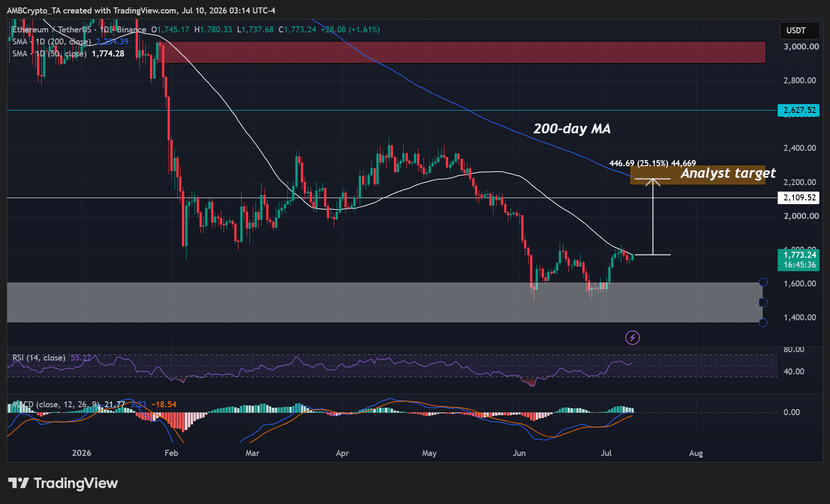Click the Jul date axis label
This screenshot has width=830, height=504.
click(606, 453)
